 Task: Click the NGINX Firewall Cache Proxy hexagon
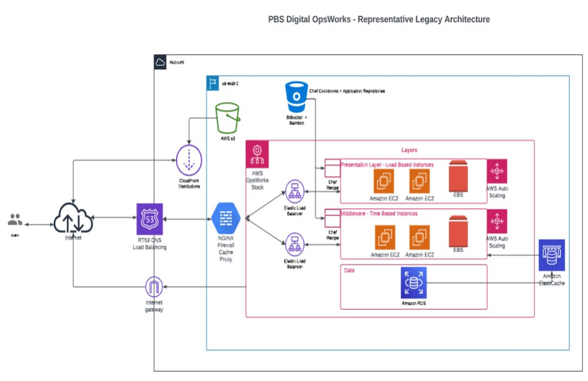(x=225, y=217)
